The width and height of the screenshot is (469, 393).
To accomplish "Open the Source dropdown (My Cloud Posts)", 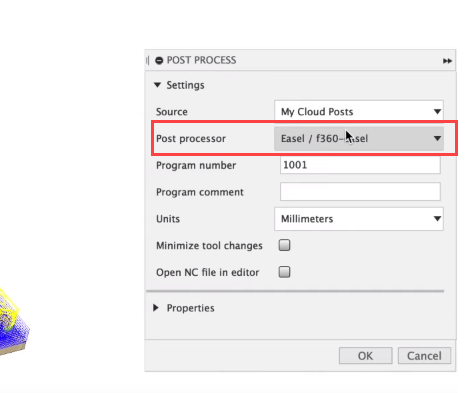I will [x=359, y=112].
